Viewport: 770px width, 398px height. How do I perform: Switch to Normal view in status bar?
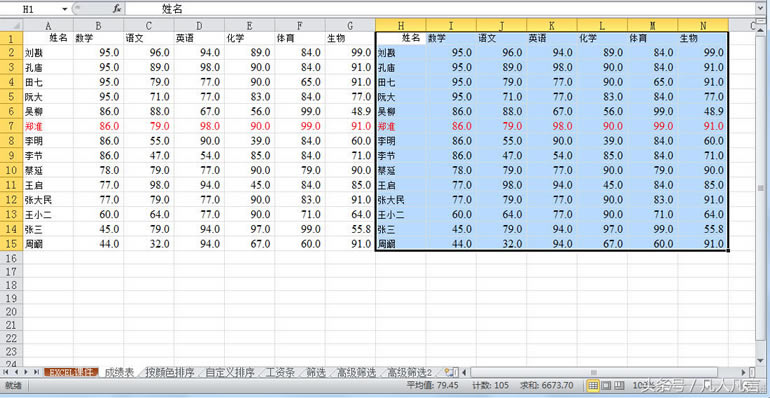point(593,385)
